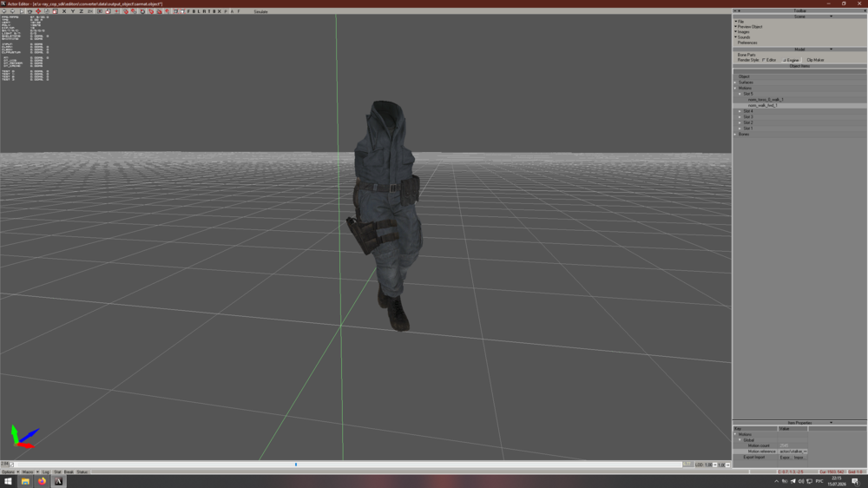The width and height of the screenshot is (868, 488).
Task: Open Firefox from the taskbar
Action: [42, 481]
